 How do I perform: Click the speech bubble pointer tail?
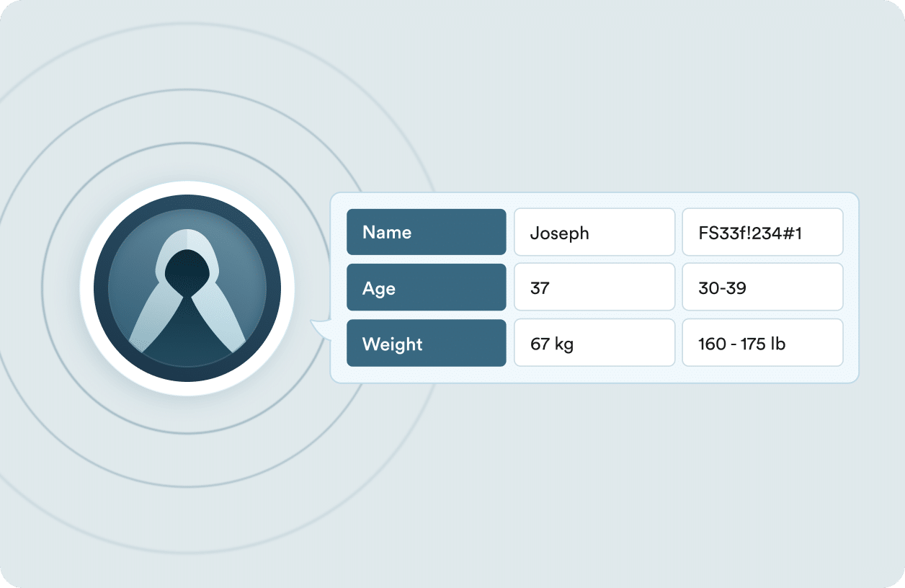point(321,329)
